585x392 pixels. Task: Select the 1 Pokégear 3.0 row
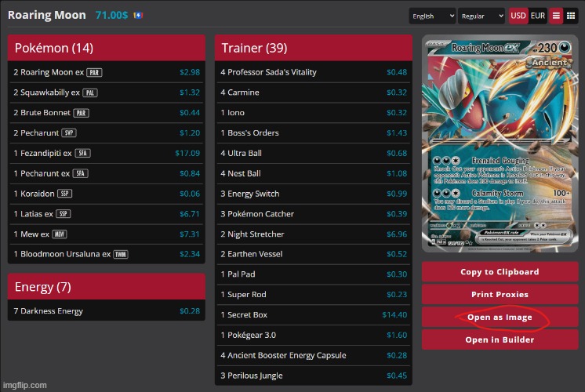click(314, 336)
